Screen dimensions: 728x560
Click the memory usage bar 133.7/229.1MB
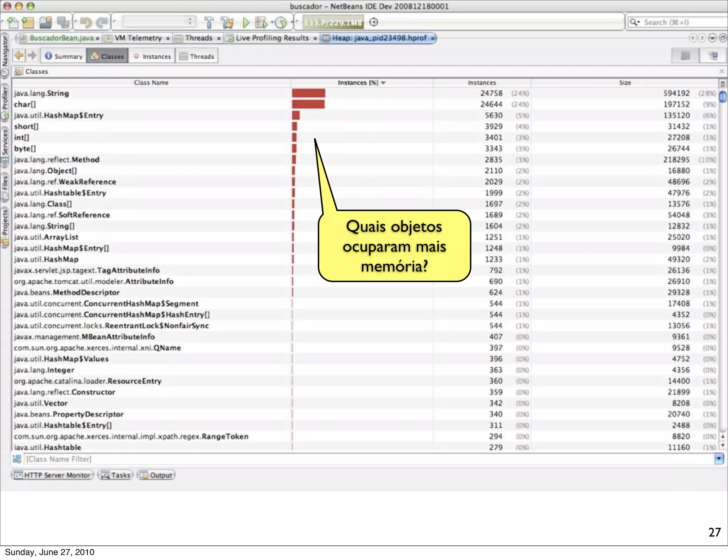[x=333, y=22]
